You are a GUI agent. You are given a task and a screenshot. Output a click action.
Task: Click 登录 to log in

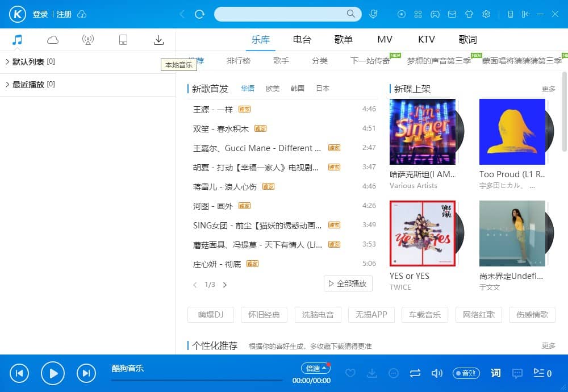pyautogui.click(x=40, y=14)
